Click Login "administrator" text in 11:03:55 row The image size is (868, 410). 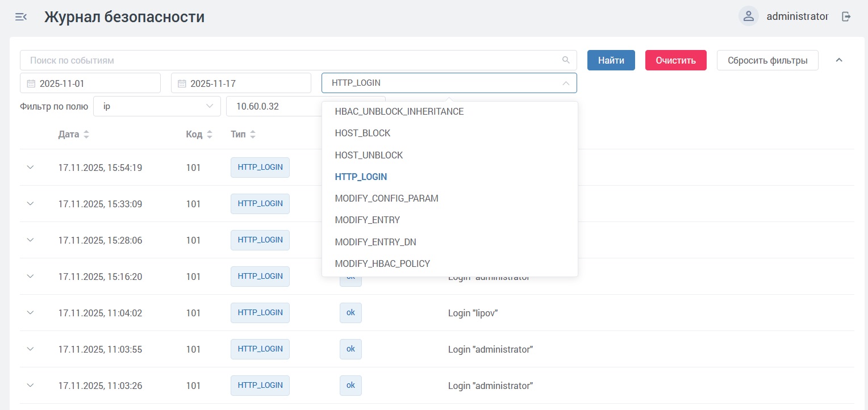tap(490, 349)
